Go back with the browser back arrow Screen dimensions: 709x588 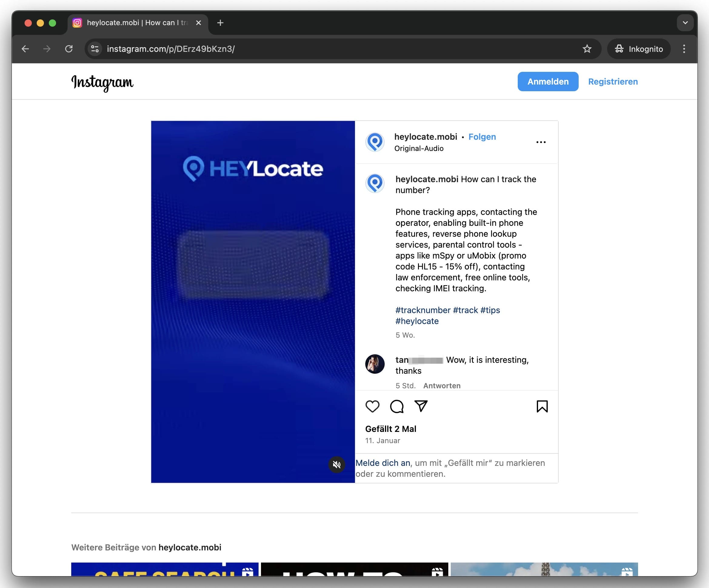25,49
